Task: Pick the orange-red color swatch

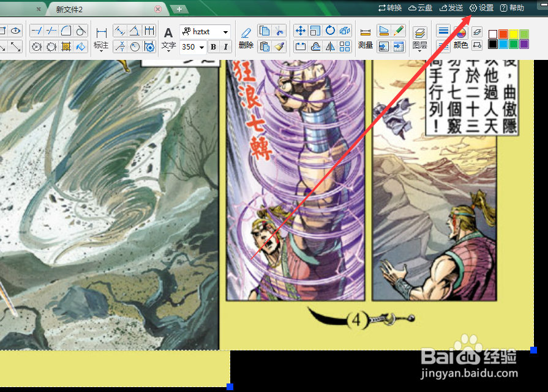Action: coord(503,34)
